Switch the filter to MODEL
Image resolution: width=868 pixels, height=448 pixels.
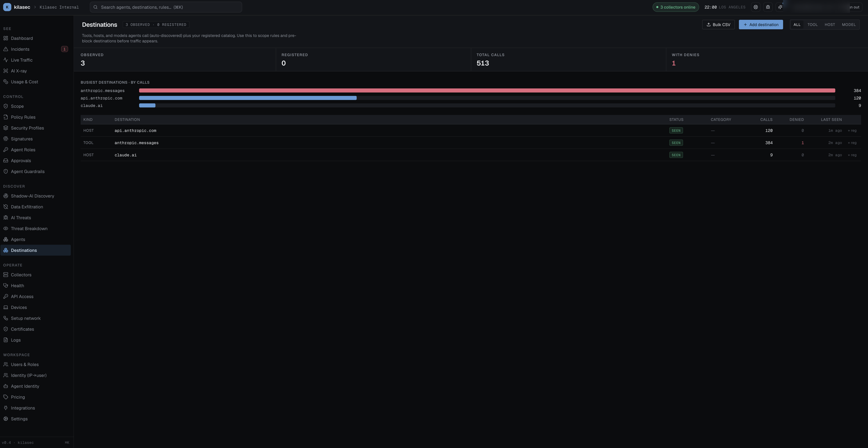click(848, 25)
